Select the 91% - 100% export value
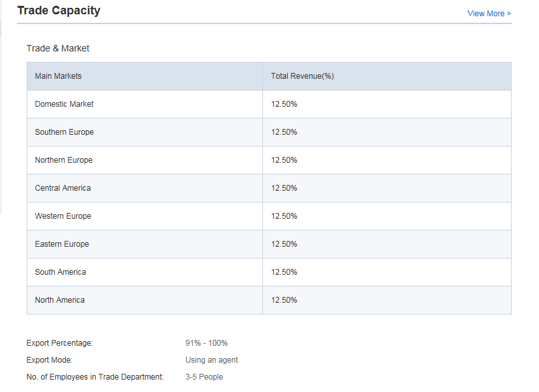Screen dimensions: 539x392 pyautogui.click(x=206, y=343)
